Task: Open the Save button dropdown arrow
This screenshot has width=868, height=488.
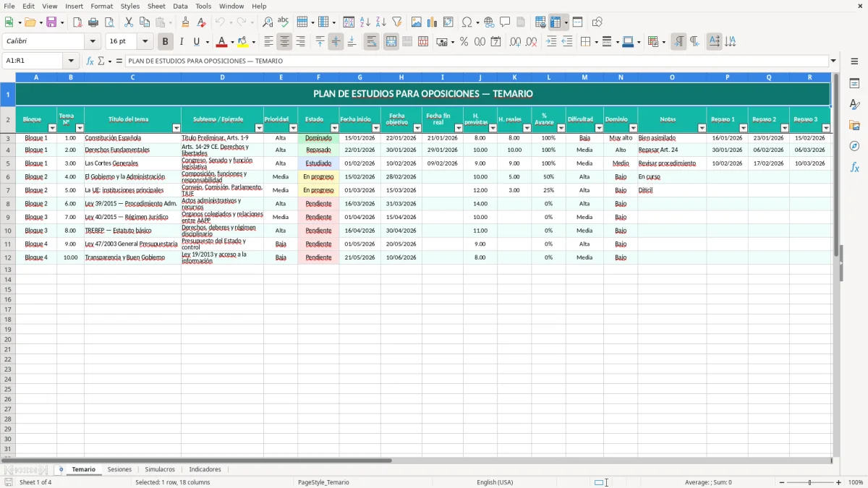Action: tap(62, 22)
